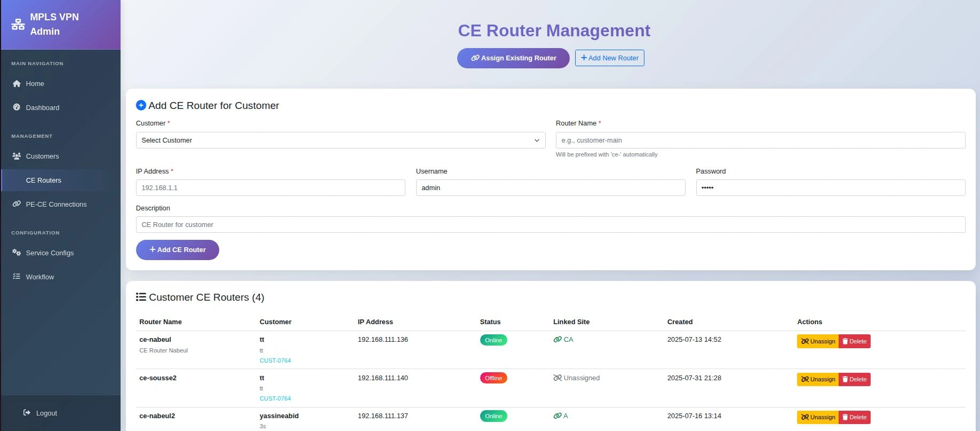The height and width of the screenshot is (431, 980).
Task: Unassign the ce-nabeul router
Action: coord(818,341)
